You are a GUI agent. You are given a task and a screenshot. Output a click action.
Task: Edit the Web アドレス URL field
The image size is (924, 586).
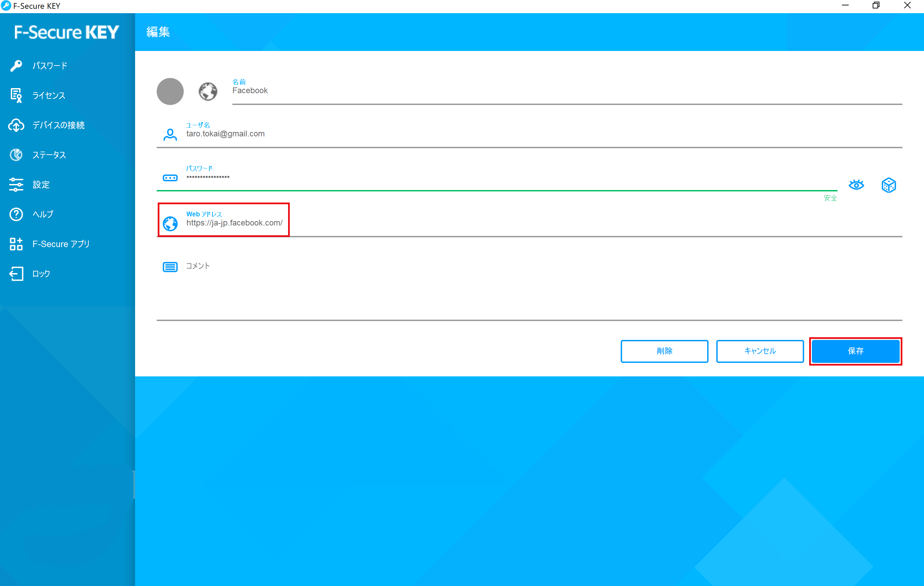530,223
